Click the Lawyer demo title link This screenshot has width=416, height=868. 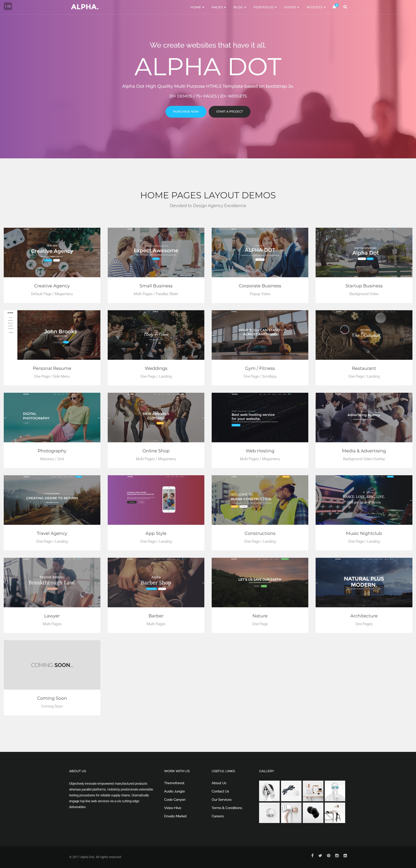[52, 616]
